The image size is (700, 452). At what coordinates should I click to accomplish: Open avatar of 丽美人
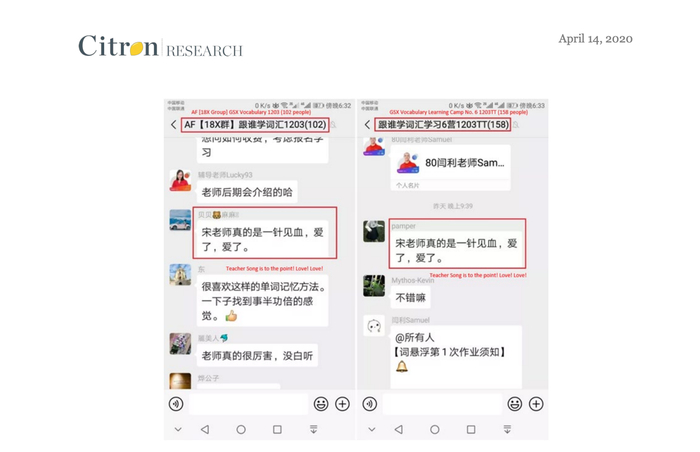coord(180,344)
